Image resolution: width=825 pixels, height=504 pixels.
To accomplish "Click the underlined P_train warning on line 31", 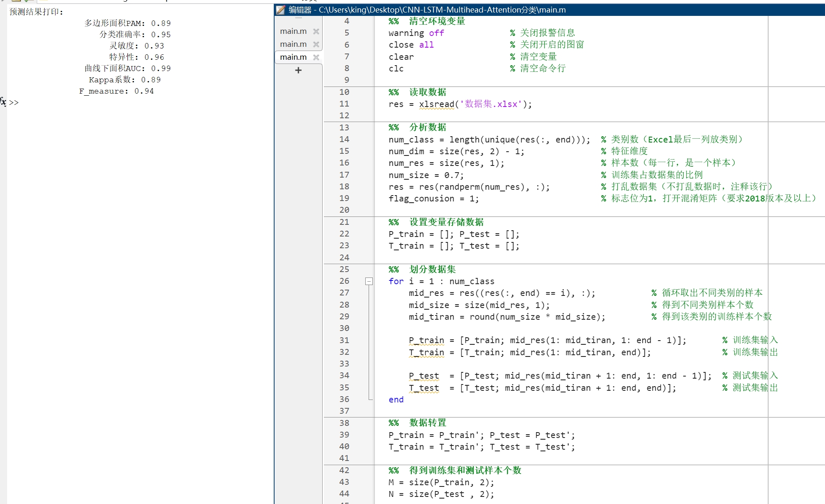I will click(x=425, y=340).
